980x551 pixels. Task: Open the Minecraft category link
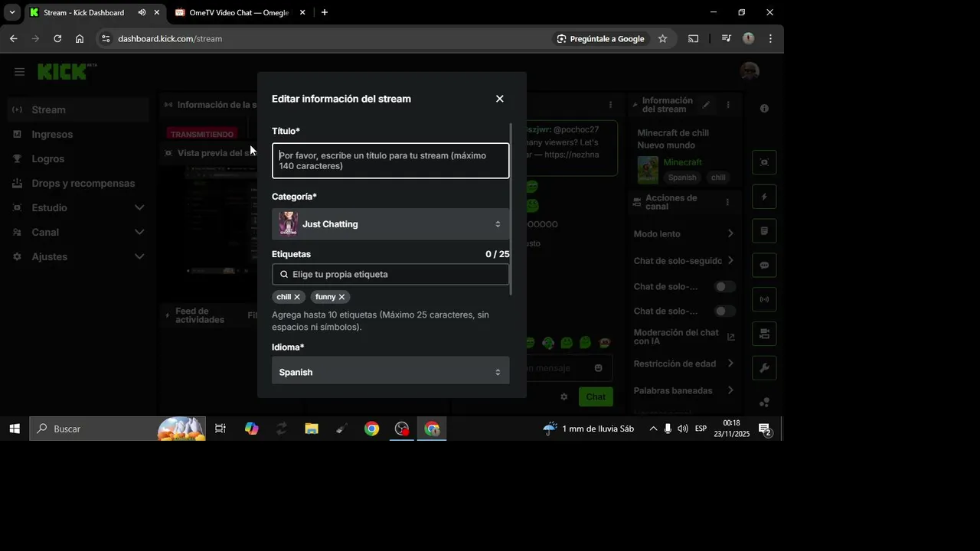(682, 162)
